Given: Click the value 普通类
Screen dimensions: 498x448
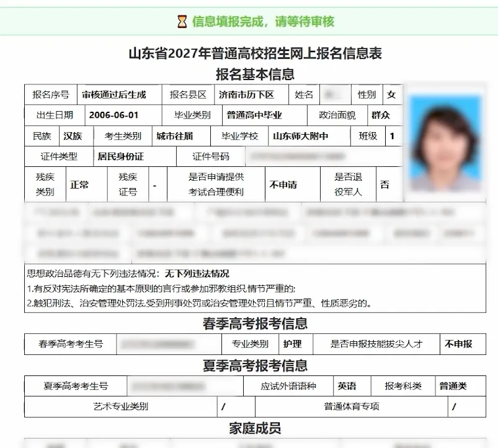Looking at the screenshot, I should [453, 386].
